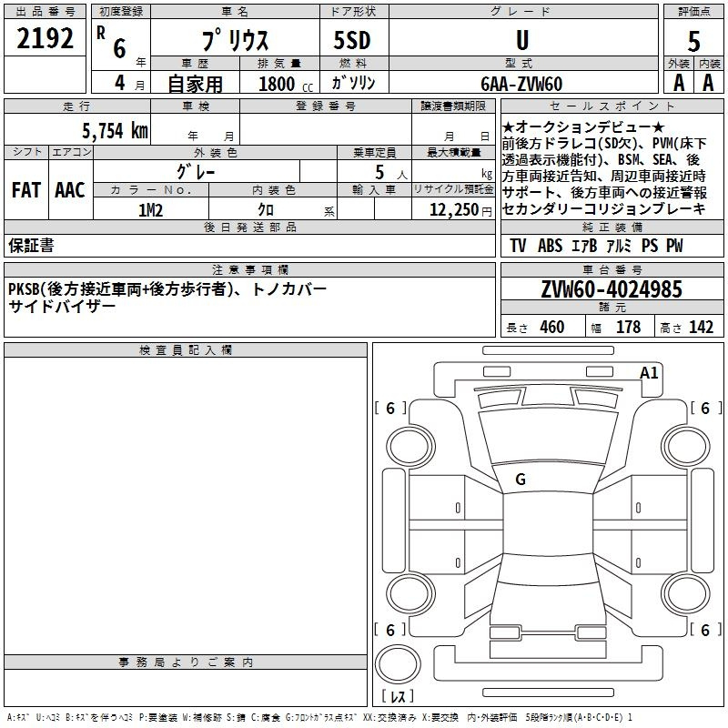728x728 pixels.
Task: Select the 自家用 vehicle history value
Action: [x=195, y=84]
